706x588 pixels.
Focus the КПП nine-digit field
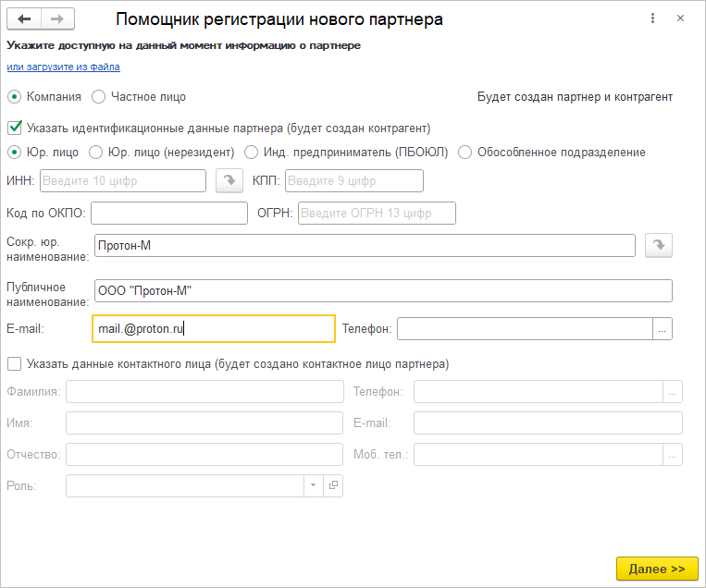point(353,180)
